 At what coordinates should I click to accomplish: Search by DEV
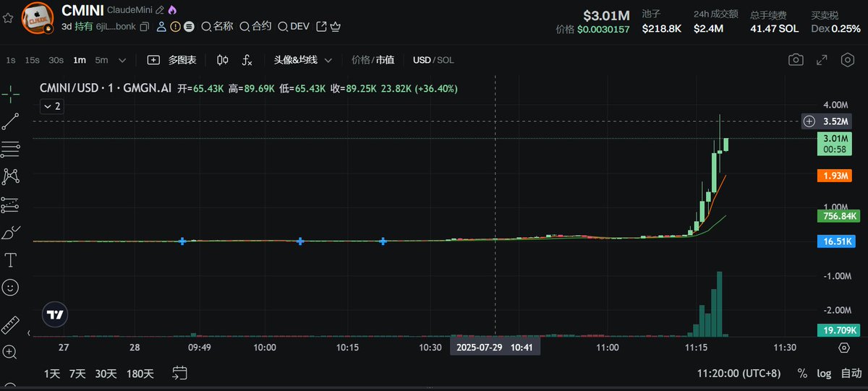[x=294, y=27]
